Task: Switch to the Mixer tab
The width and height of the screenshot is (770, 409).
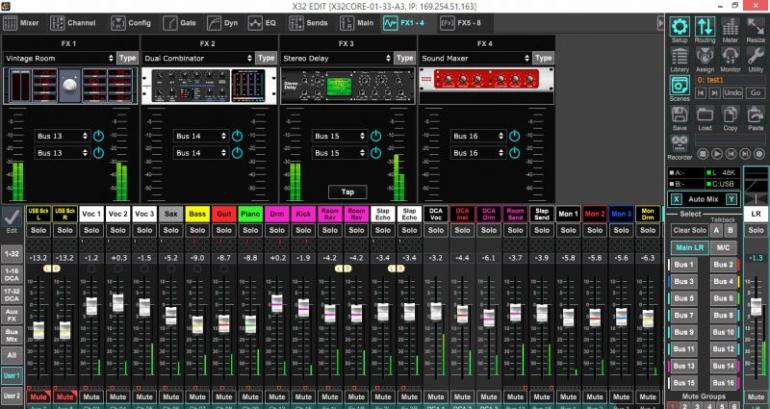Action: pyautogui.click(x=21, y=23)
